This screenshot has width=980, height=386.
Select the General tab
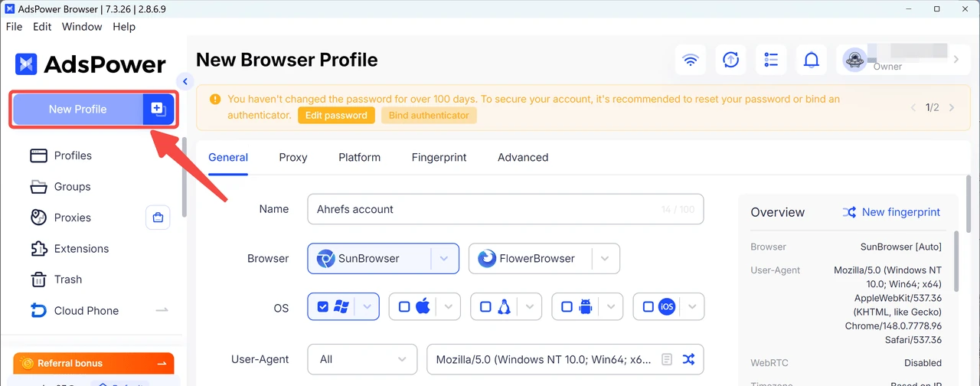tap(228, 158)
